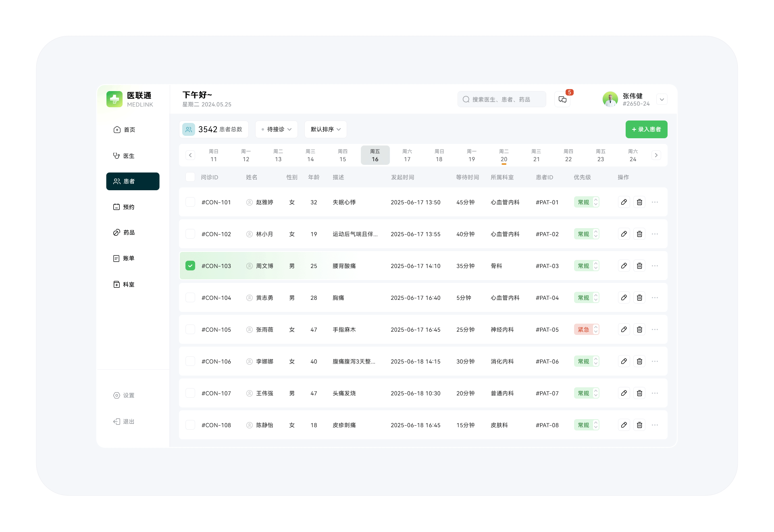Open the 待接诊 status filter dropdown
Screen dimensions: 774x532
[277, 129]
